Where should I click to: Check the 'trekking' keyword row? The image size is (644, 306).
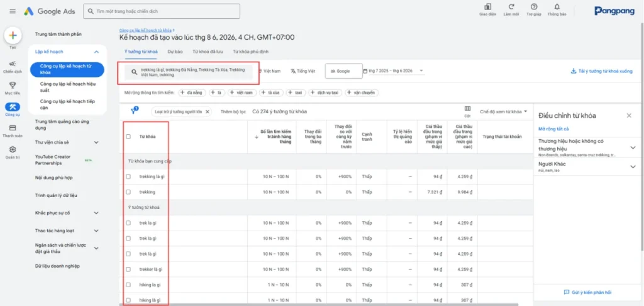(x=128, y=192)
